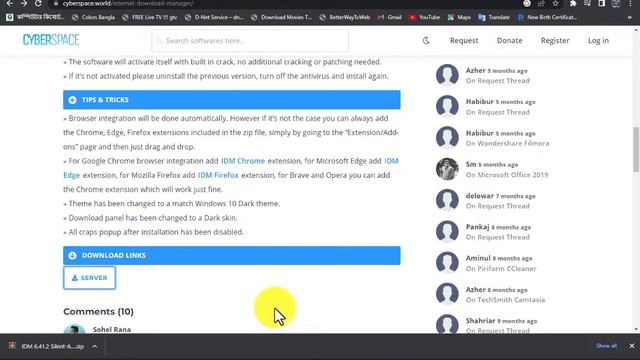Screen dimensions: 640x360
Task: Open the Request menu item
Action: pyautogui.click(x=464, y=40)
